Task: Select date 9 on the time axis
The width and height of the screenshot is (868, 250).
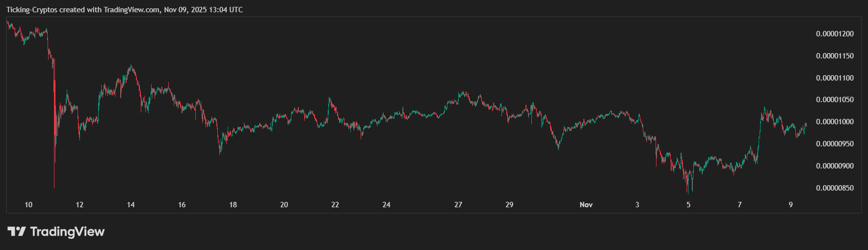Action: (790, 205)
